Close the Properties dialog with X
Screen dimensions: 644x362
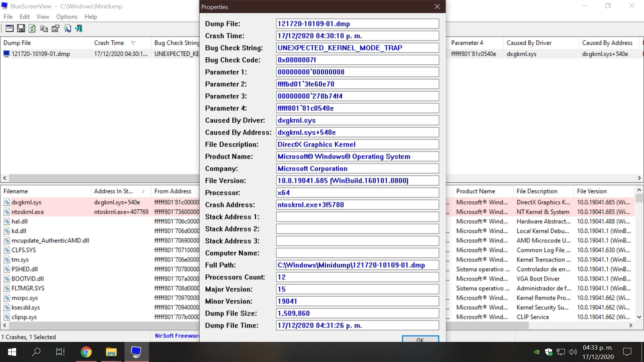tap(437, 7)
